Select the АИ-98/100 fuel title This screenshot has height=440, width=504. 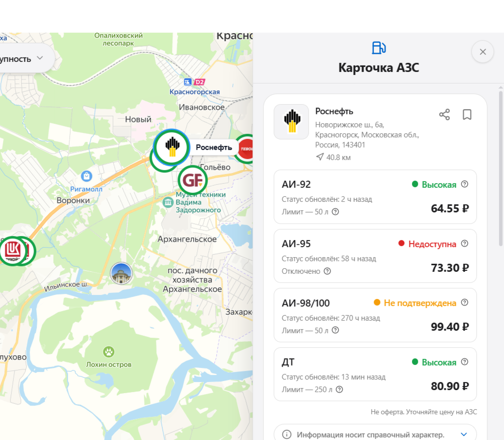coord(306,303)
